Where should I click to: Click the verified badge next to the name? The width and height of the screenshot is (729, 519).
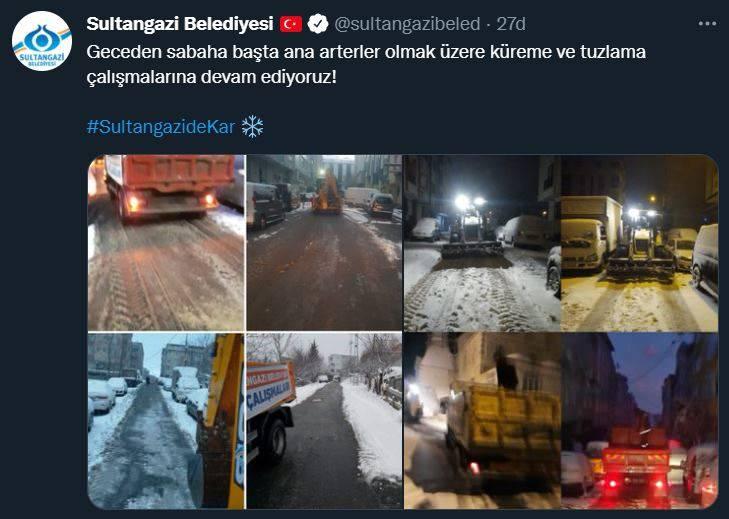(318, 24)
